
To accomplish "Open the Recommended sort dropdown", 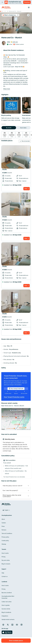I will coord(25,141).
